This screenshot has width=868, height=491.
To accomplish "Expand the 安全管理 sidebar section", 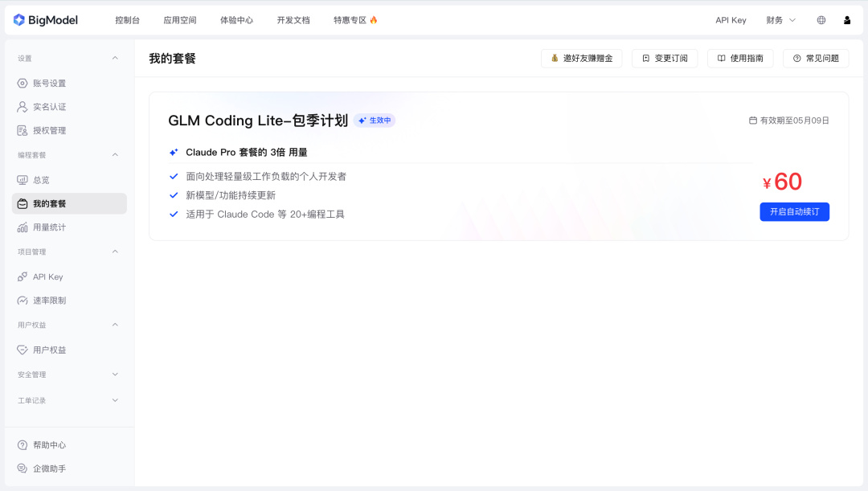I will pyautogui.click(x=115, y=374).
